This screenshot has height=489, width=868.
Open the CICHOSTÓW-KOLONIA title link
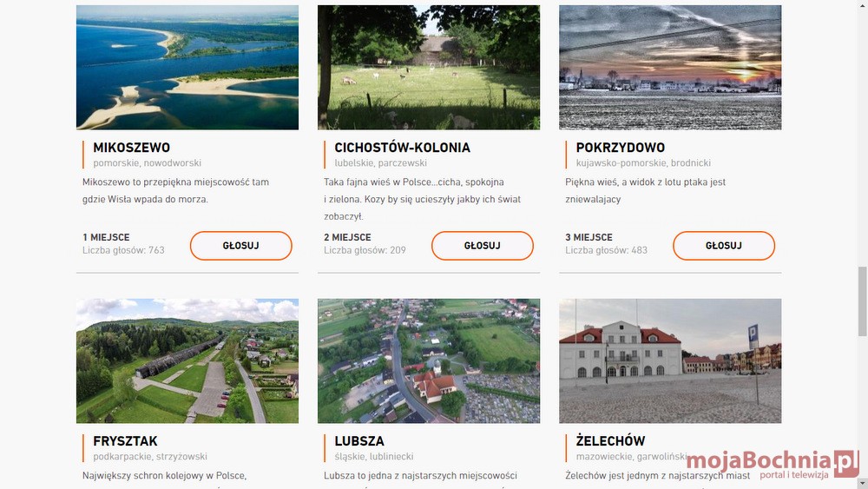pos(402,148)
